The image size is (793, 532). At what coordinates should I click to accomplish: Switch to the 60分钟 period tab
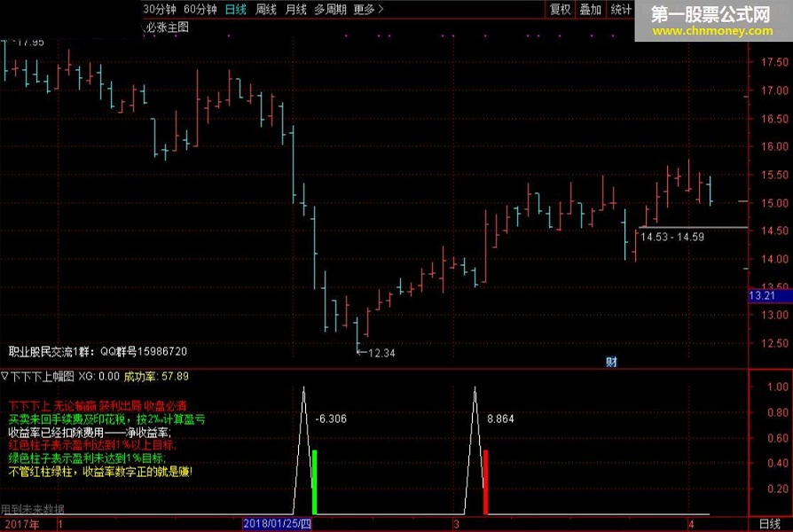click(x=200, y=9)
